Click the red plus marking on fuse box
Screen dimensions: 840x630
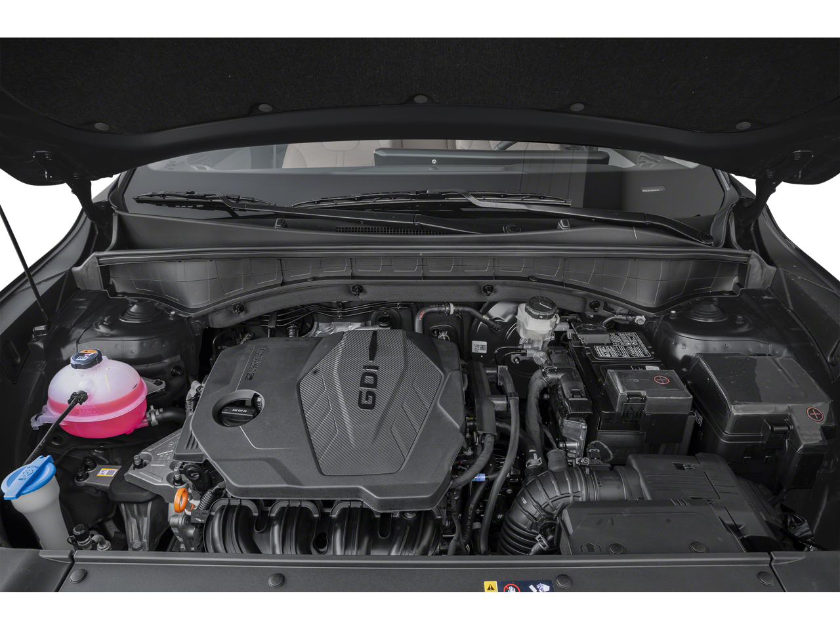[814, 414]
